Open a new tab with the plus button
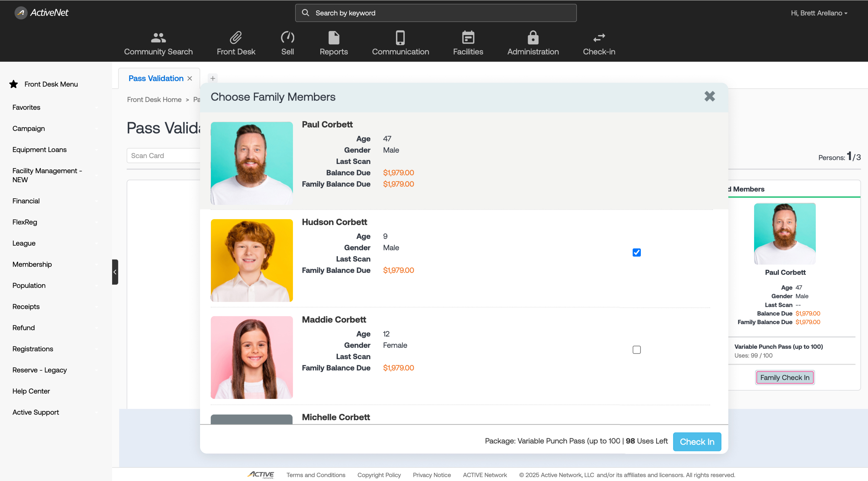868x481 pixels. 213,78
